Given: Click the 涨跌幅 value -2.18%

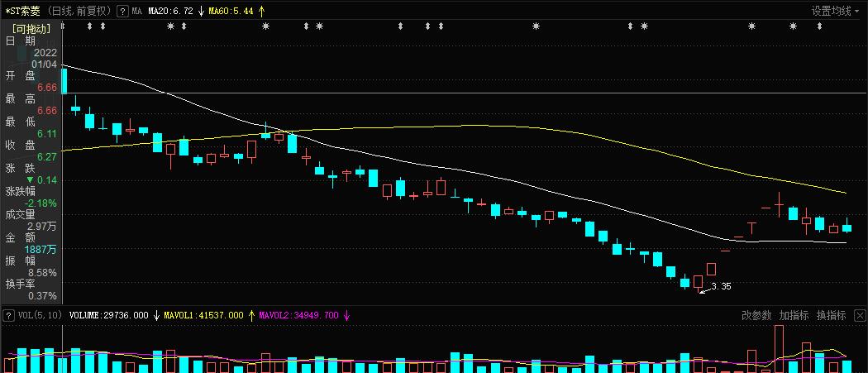Looking at the screenshot, I should [x=41, y=203].
